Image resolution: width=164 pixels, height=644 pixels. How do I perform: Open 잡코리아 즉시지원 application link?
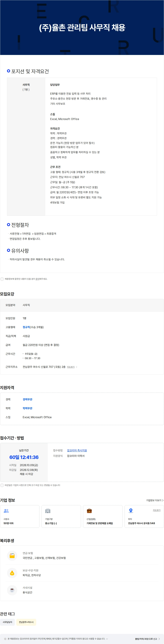pos(77,450)
